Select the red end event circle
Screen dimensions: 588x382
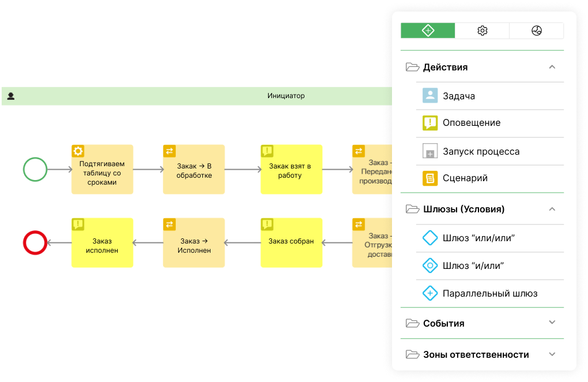[35, 243]
